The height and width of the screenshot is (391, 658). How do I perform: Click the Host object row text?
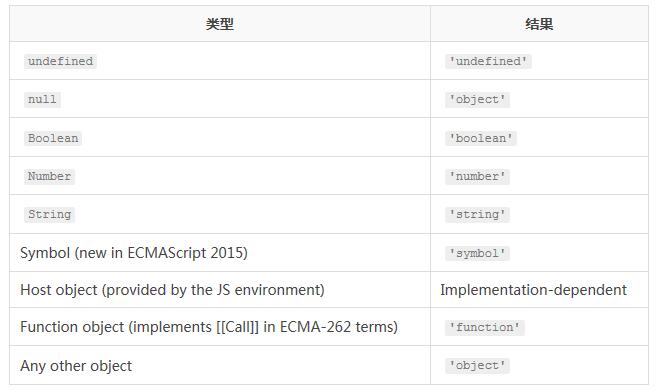click(172, 290)
